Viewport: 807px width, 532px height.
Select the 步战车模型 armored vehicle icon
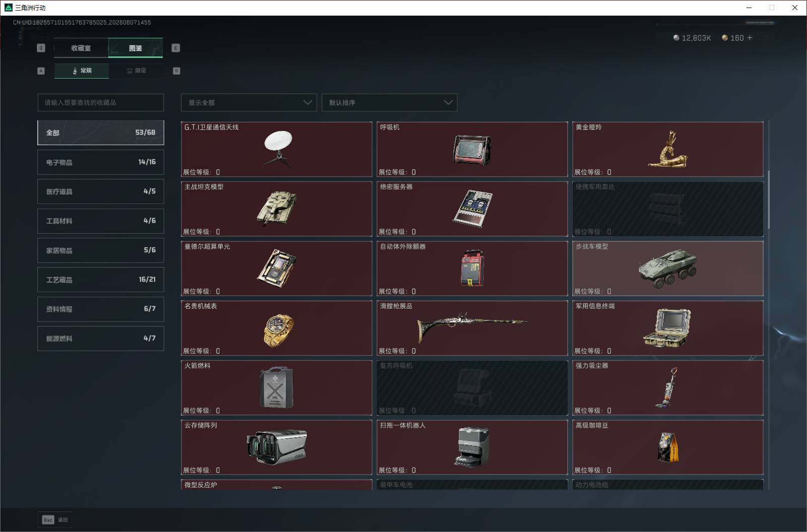667,269
